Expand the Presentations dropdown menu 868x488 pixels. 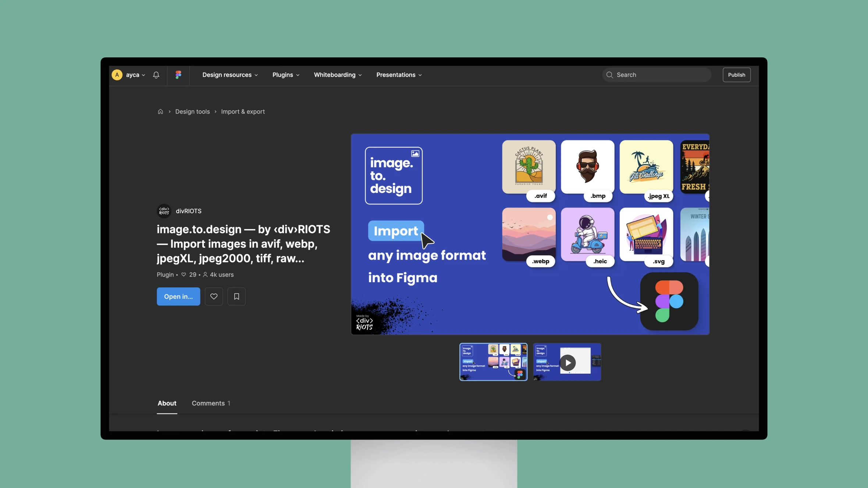pyautogui.click(x=399, y=75)
